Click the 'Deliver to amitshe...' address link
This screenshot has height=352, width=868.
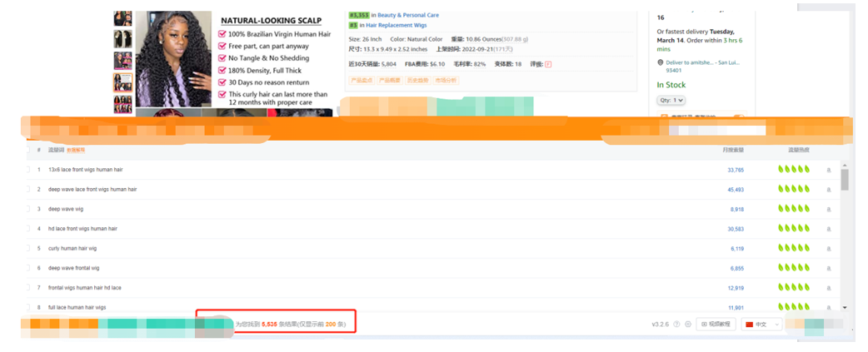click(703, 67)
